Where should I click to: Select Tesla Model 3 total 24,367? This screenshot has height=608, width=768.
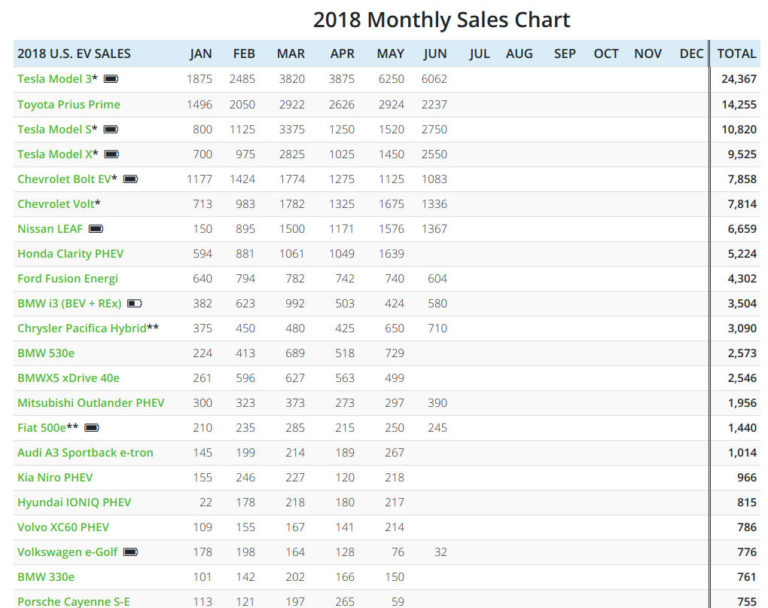739,79
